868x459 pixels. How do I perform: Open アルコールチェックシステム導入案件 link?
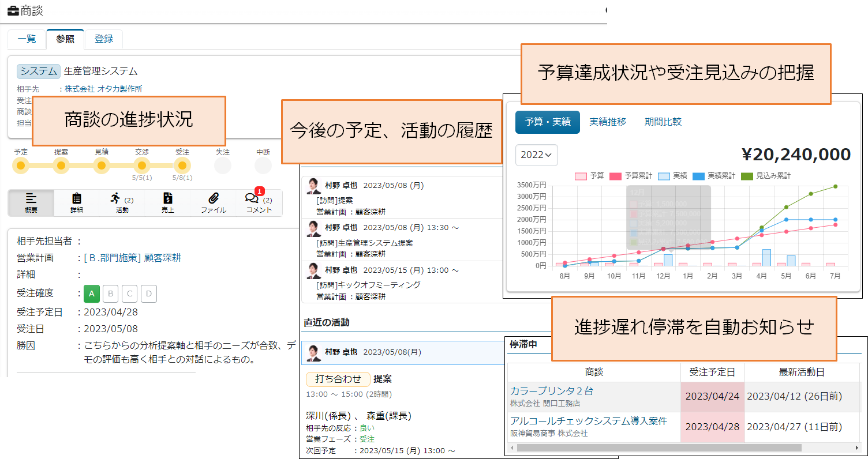click(588, 421)
